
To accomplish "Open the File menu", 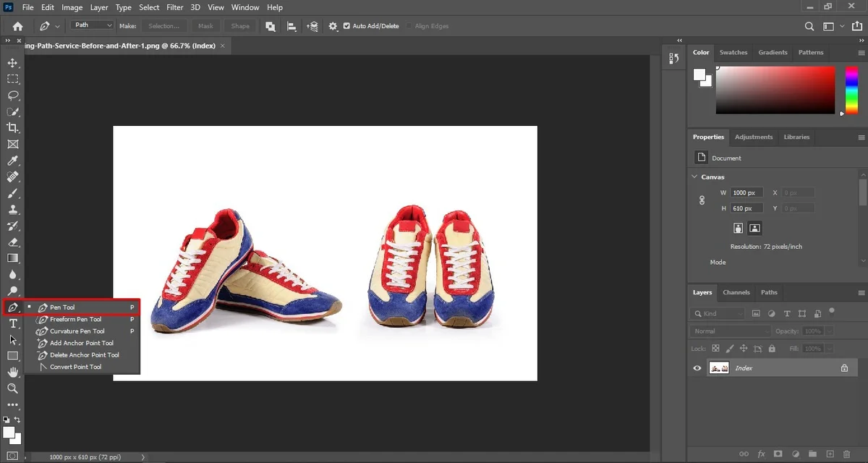I will [27, 7].
